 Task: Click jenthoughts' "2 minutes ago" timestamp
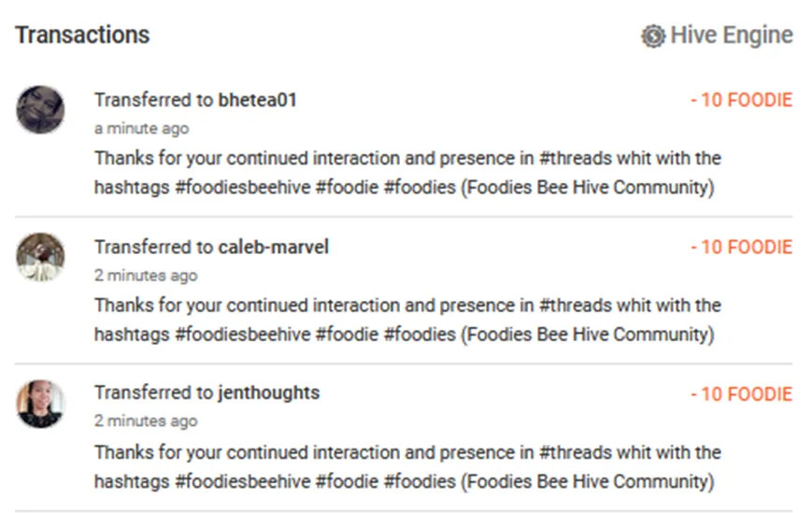[146, 421]
